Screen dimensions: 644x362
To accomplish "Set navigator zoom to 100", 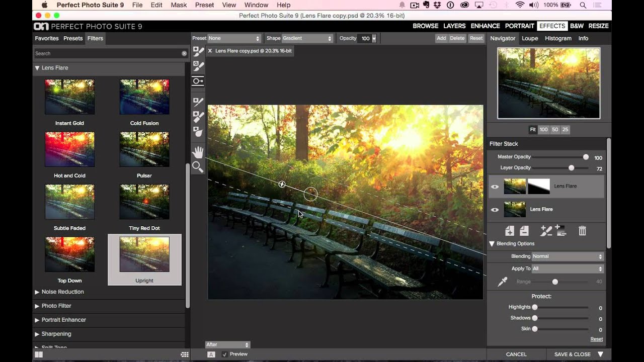I will tap(543, 130).
